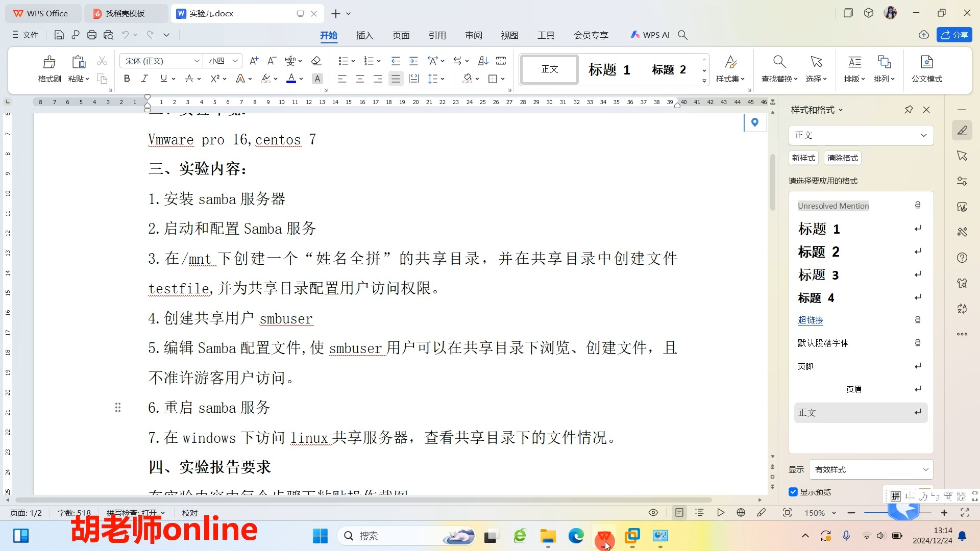Open the 审阅 ribbon tab

pyautogui.click(x=473, y=35)
